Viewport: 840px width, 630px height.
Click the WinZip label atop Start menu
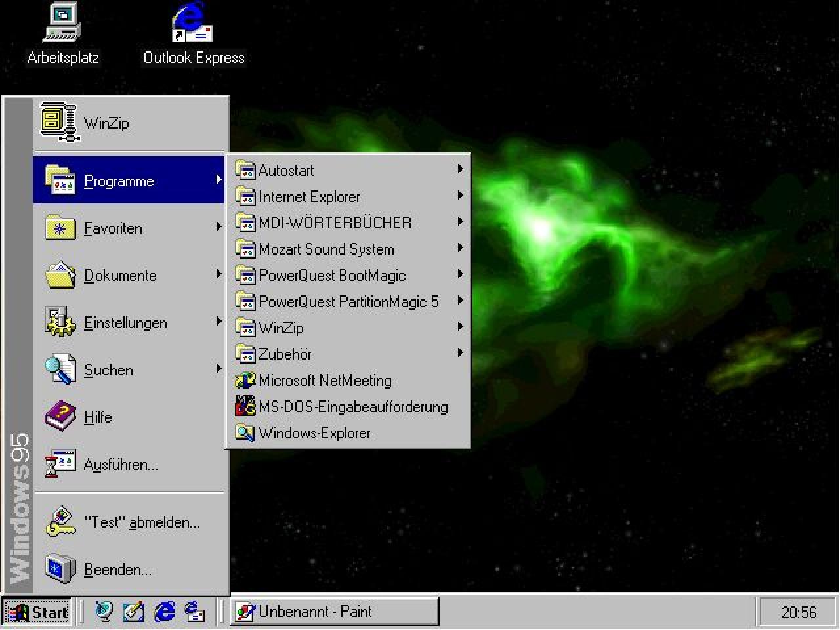106,123
